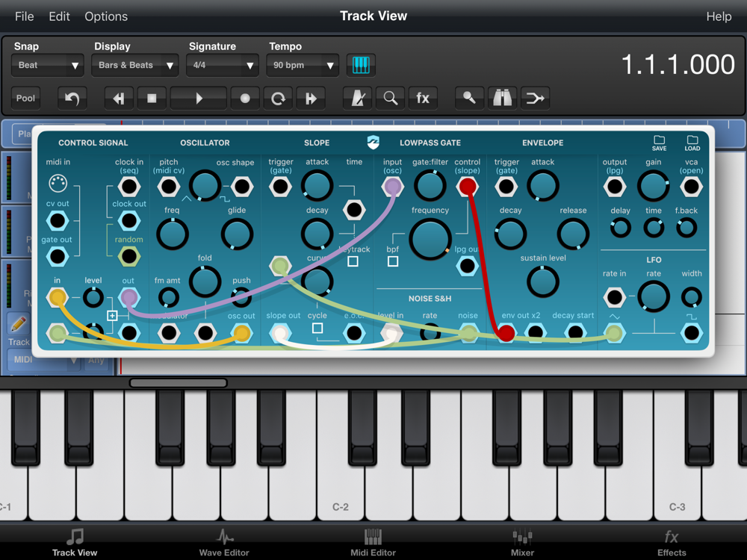
Task: Click the microphone toolbar icon
Action: point(469,98)
